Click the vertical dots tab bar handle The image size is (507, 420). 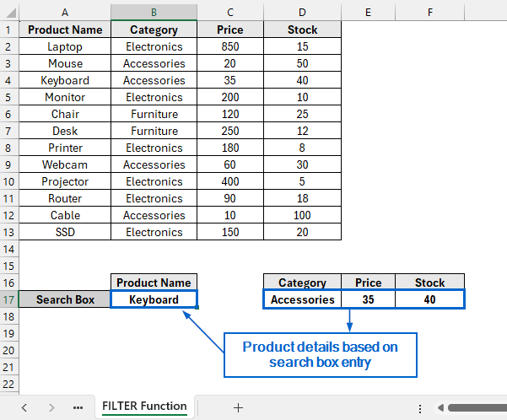420,408
